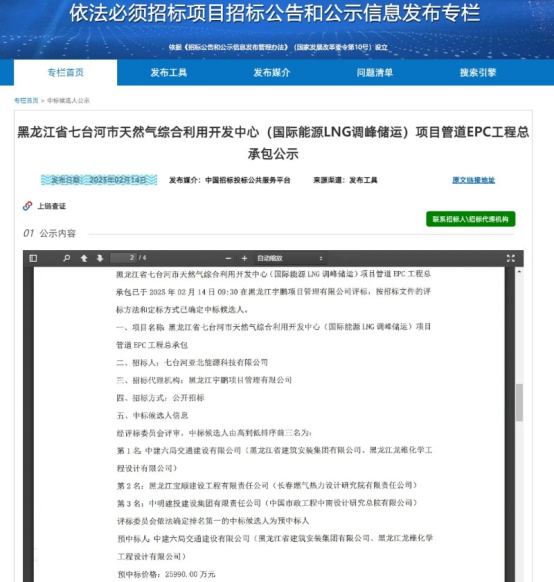Click the PDF scrollbar up arrow
The width and height of the screenshot is (554, 582).
coord(519,272)
